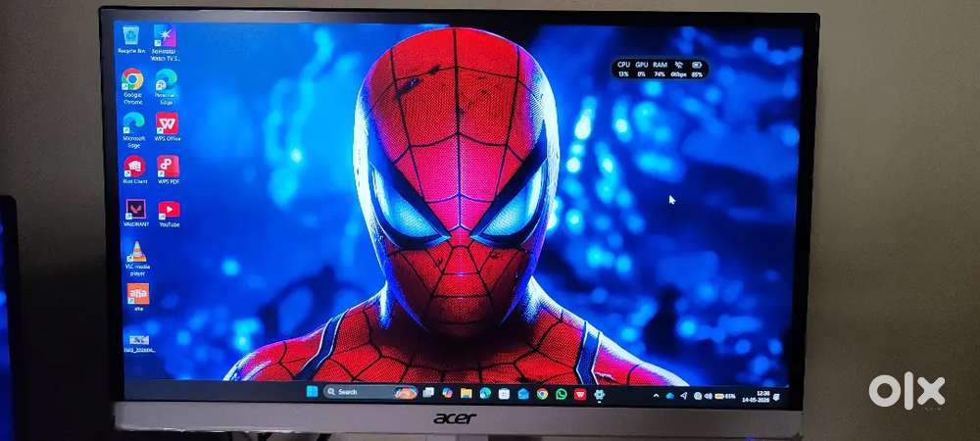Open the clock and date flyout

(x=757, y=397)
